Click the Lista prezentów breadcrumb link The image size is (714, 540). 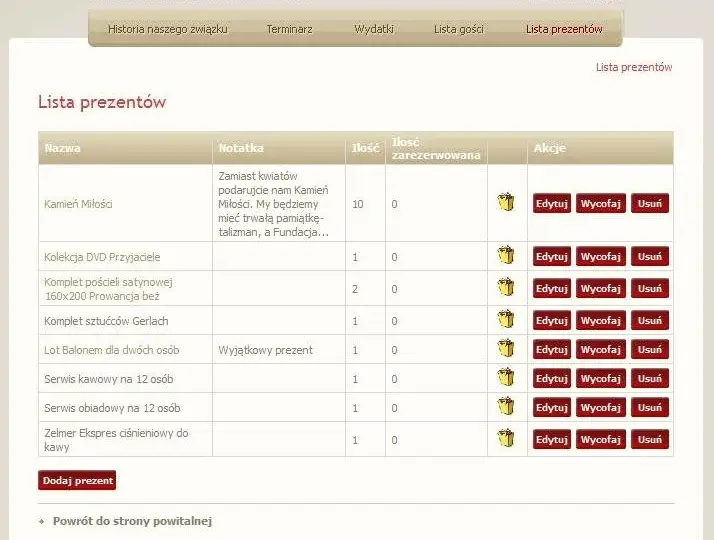[634, 67]
